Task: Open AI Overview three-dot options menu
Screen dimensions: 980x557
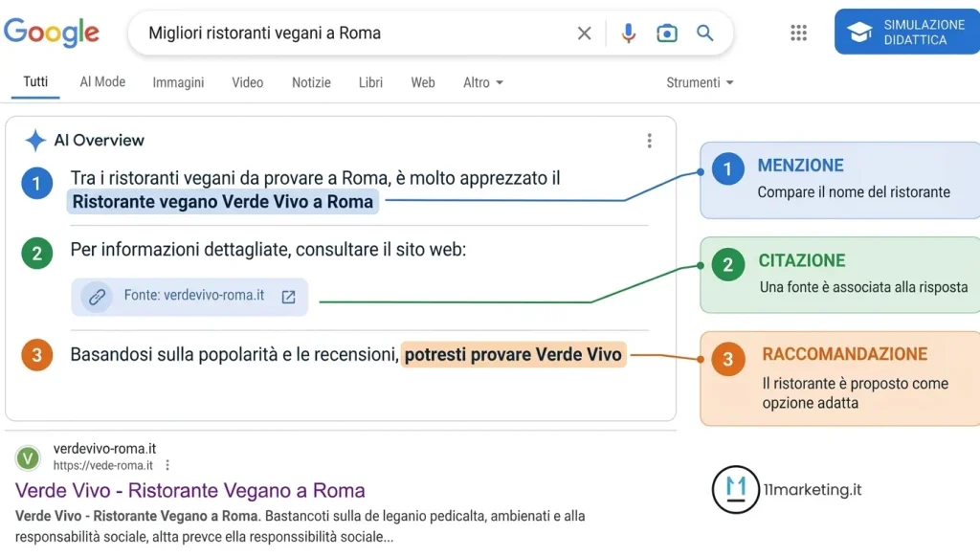Action: [x=650, y=141]
